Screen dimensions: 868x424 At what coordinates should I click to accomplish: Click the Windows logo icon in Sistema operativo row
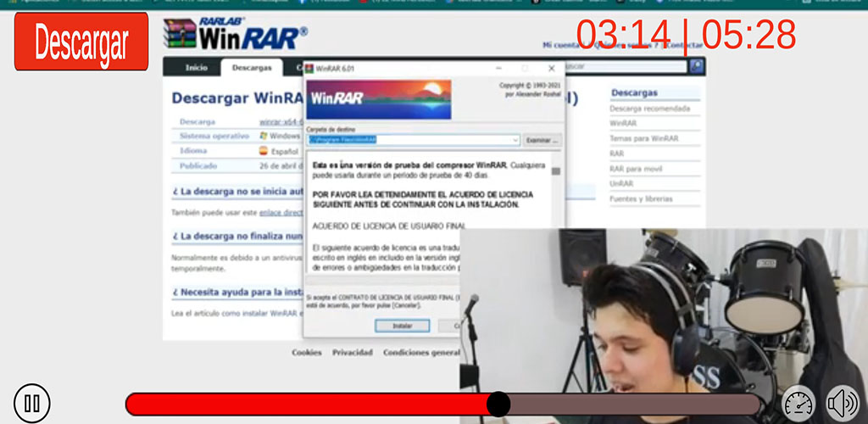click(x=264, y=136)
